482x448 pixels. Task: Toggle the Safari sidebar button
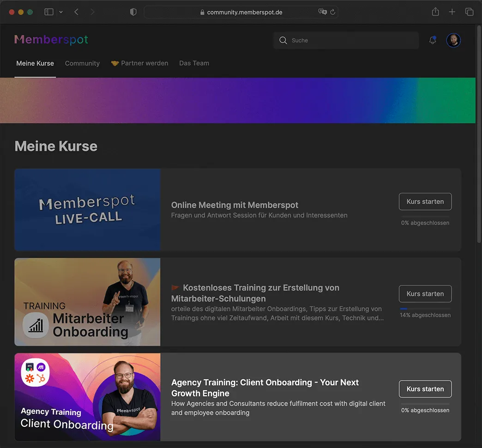tap(49, 12)
